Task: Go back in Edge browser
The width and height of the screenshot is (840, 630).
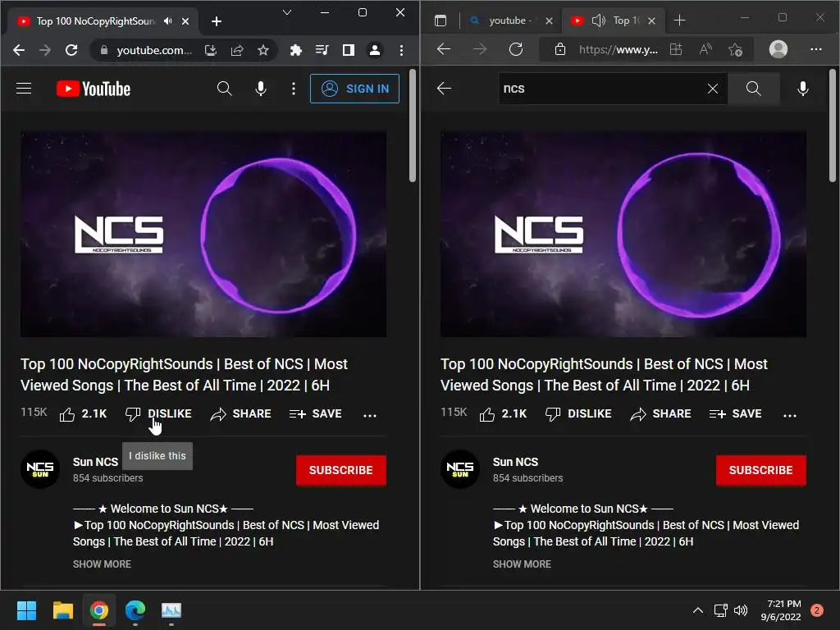Action: (444, 49)
